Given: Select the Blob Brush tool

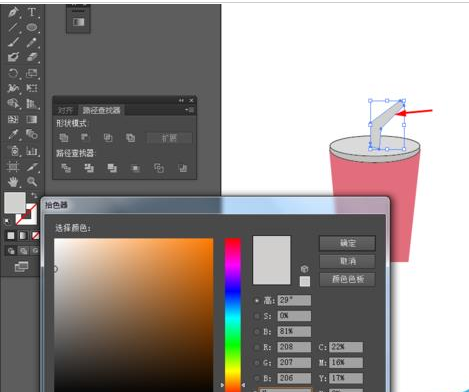Looking at the screenshot, I should click(x=13, y=57).
